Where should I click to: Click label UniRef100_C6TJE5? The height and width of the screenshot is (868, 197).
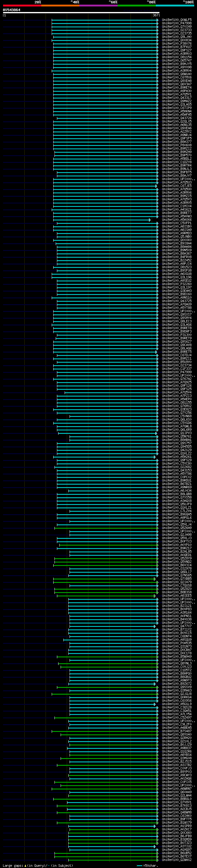pyautogui.click(x=177, y=186)
